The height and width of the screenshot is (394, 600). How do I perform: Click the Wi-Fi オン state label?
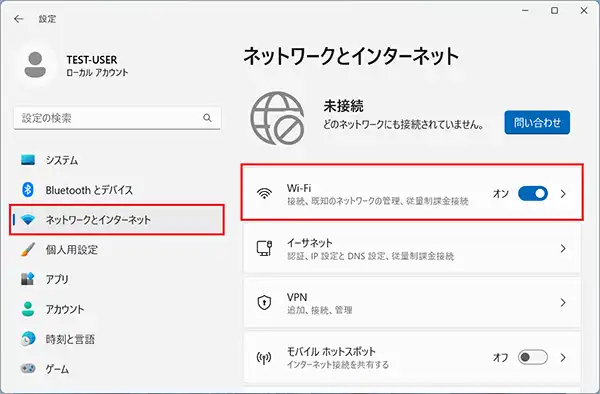[x=501, y=194]
